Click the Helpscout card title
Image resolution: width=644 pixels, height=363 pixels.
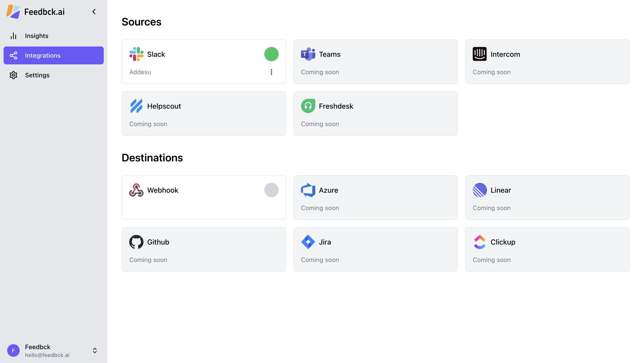(x=164, y=106)
